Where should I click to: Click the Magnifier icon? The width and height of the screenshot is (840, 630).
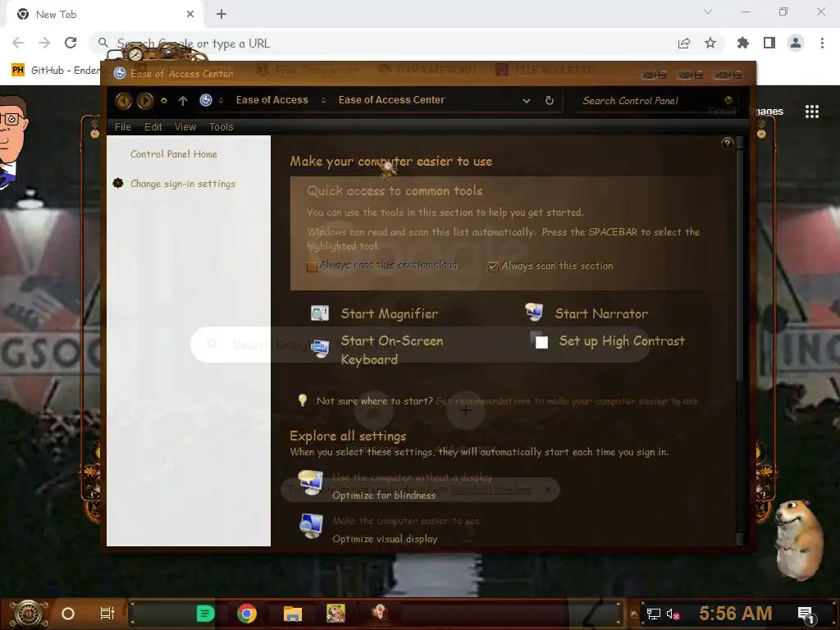click(319, 313)
